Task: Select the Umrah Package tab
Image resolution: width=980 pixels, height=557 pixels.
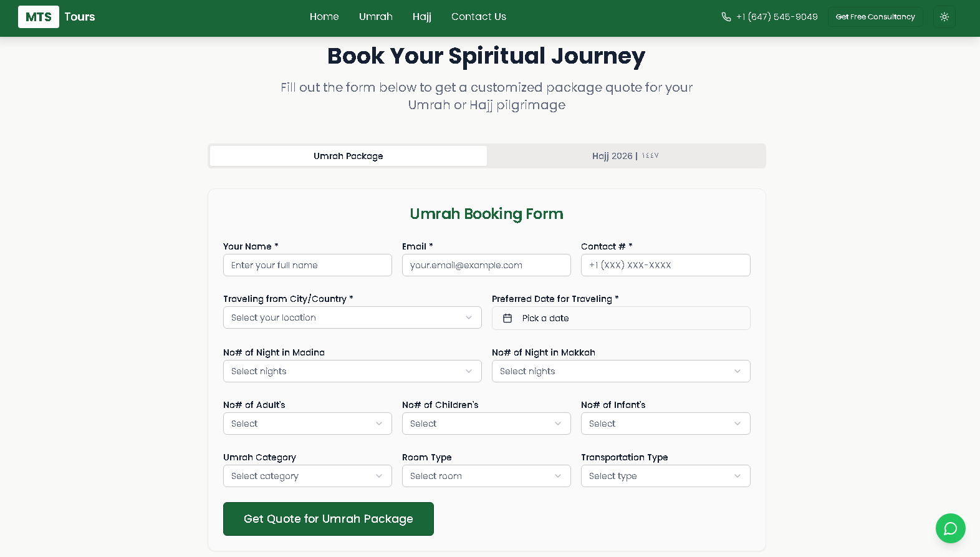Action: coord(348,156)
